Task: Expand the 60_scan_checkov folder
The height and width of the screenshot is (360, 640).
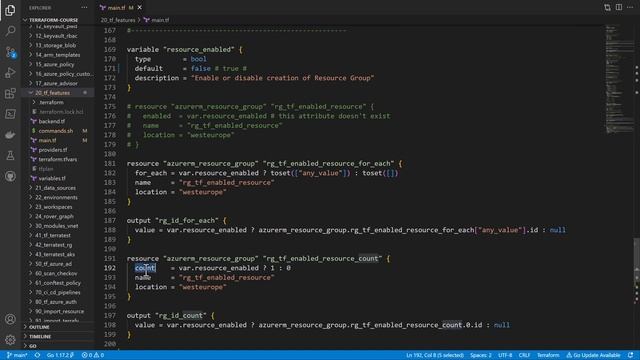Action: 56,273
